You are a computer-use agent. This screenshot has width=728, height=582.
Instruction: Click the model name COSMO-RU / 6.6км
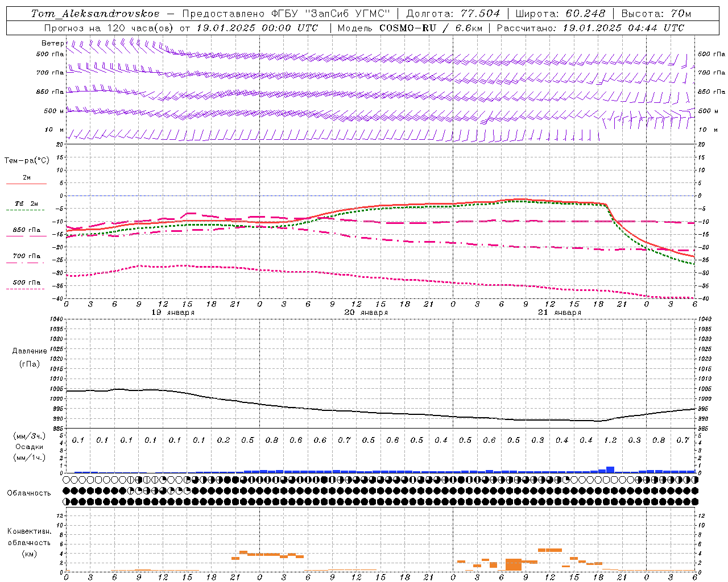(x=431, y=28)
